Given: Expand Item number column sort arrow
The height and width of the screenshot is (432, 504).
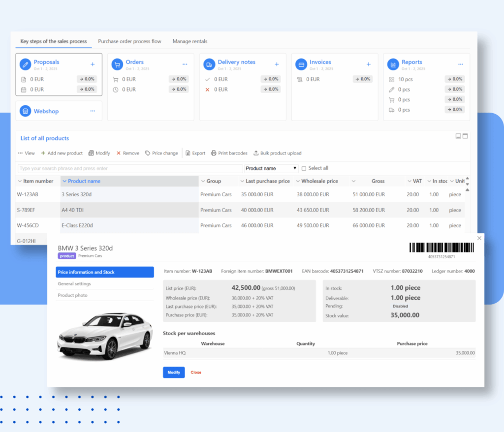Looking at the screenshot, I should click(20, 181).
